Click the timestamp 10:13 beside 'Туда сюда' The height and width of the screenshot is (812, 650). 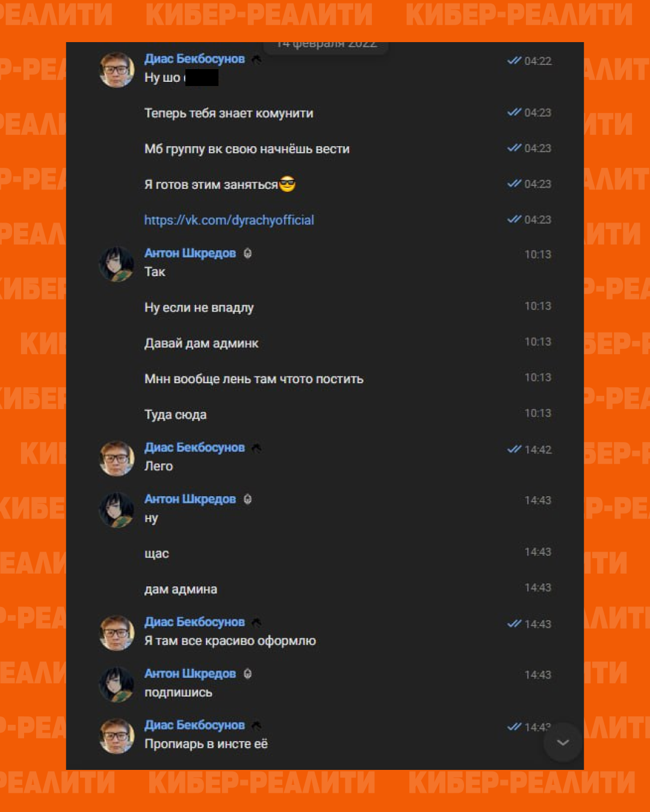[x=537, y=413]
